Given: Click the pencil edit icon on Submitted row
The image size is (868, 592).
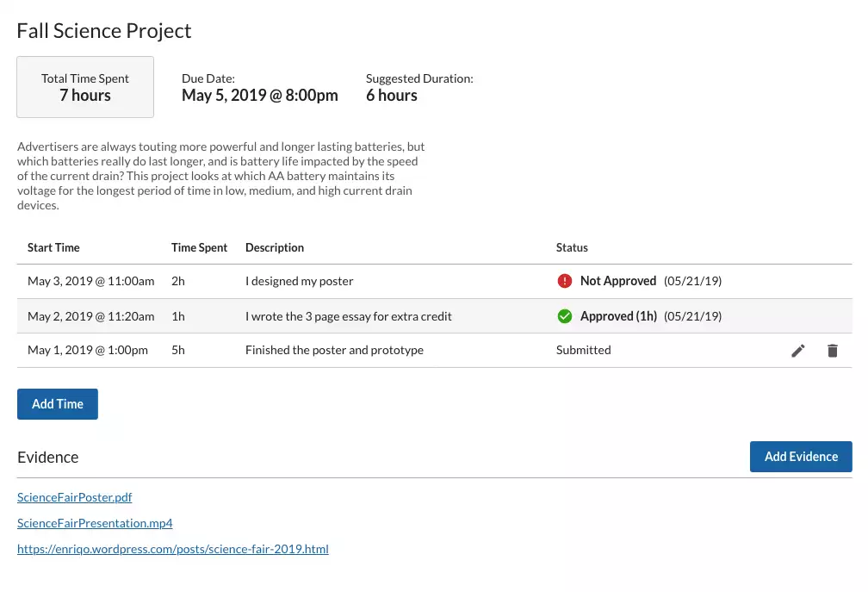Looking at the screenshot, I should (x=798, y=351).
